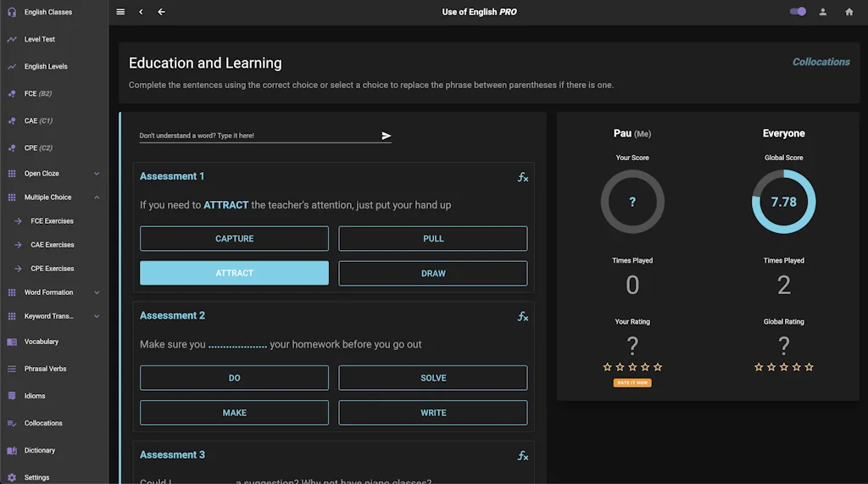Click the Use of English PRO title

pyautogui.click(x=480, y=12)
